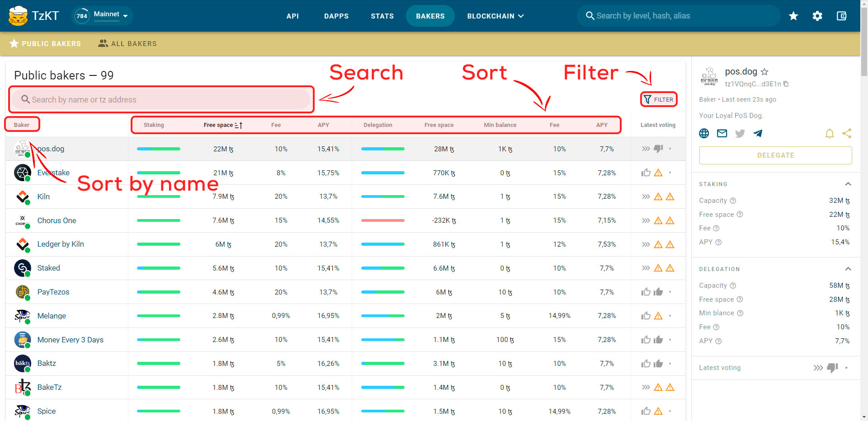
Task: Click Money Every 3 Days baker logo
Action: pos(23,340)
